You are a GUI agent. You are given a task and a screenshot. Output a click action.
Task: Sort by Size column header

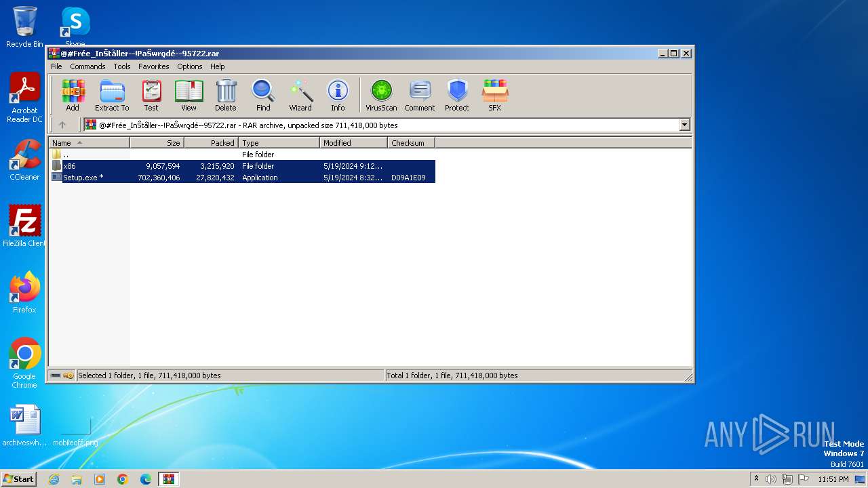pos(157,143)
